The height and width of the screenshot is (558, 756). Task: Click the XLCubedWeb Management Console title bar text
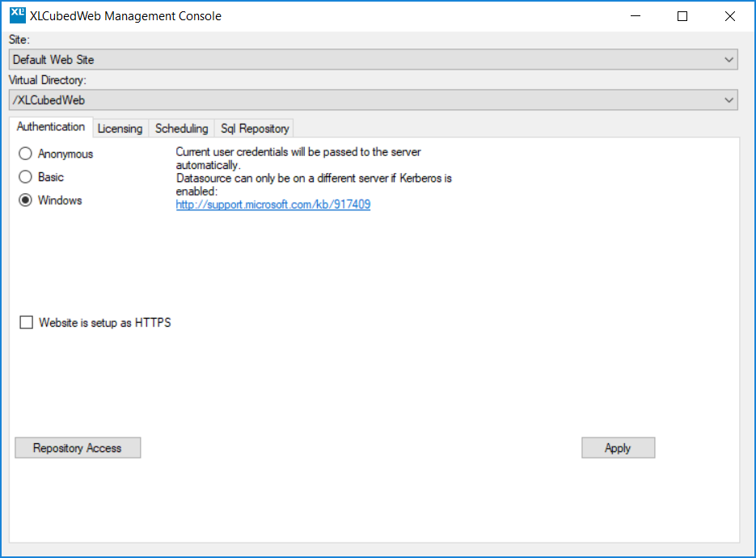point(125,16)
